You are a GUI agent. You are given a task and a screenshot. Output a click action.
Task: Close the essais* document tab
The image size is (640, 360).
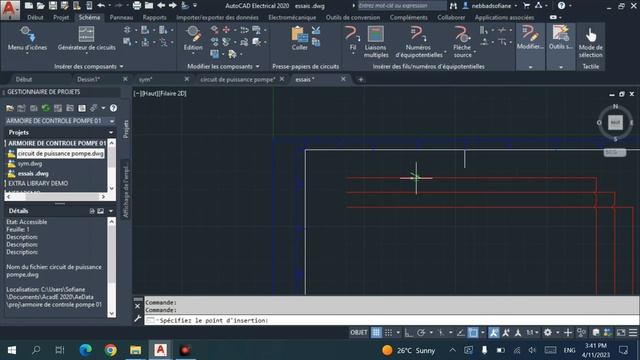tap(343, 79)
